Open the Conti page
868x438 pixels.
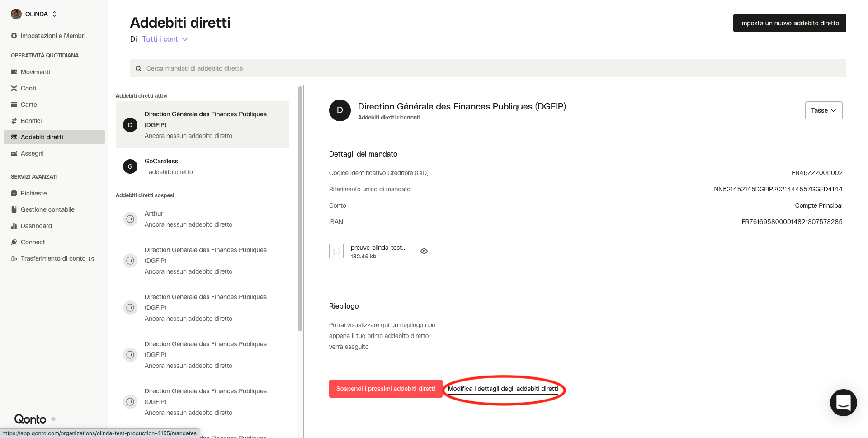(x=28, y=88)
